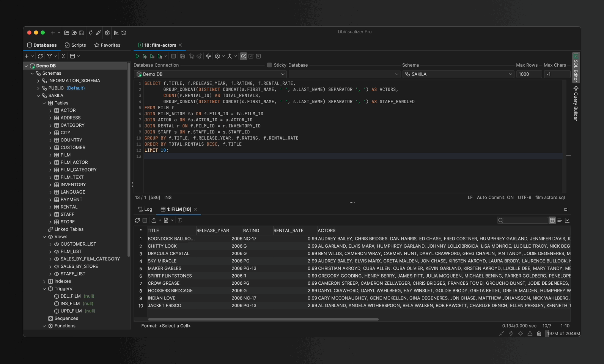
Task: Switch results to chart view icon
Action: [567, 220]
